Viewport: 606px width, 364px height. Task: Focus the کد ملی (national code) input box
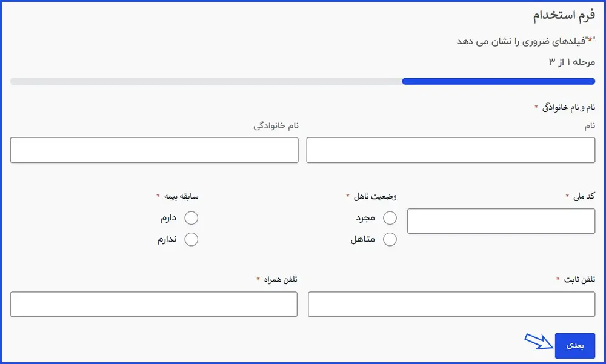pyautogui.click(x=501, y=221)
